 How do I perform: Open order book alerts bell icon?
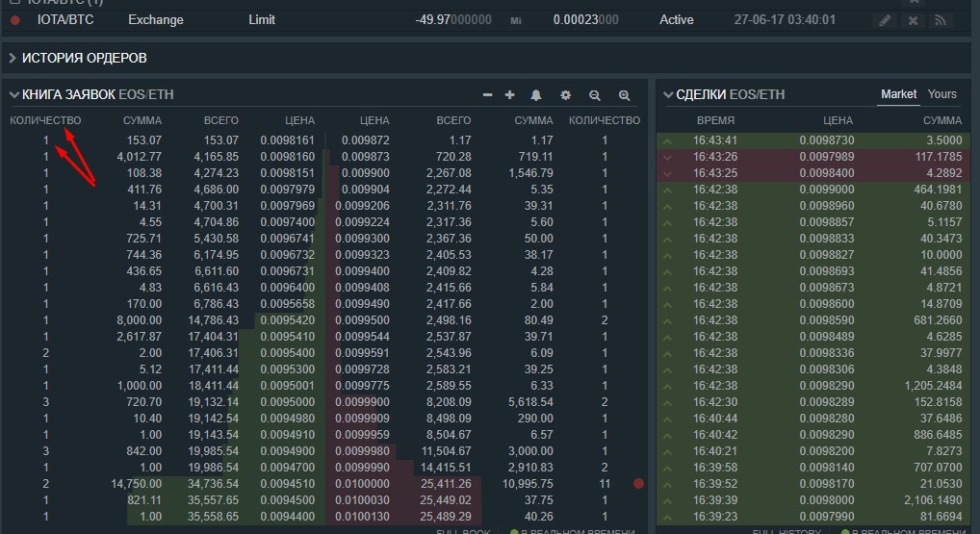pyautogui.click(x=535, y=95)
